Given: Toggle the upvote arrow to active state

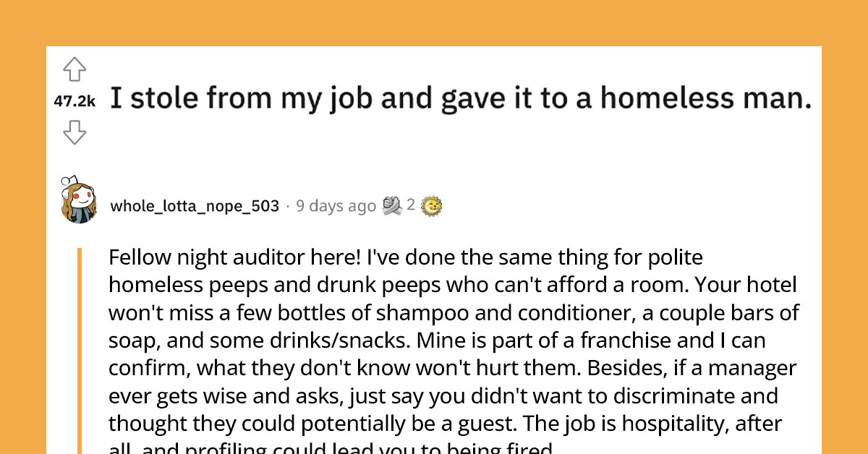Looking at the screenshot, I should pos(75,71).
